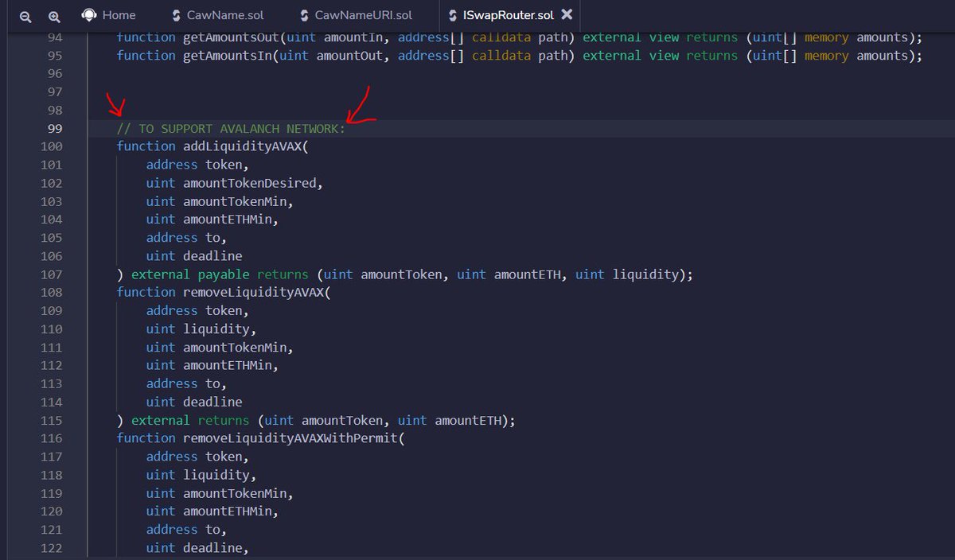The image size is (955, 560).
Task: Click 'calldata' keyword on line 94
Action: (x=501, y=37)
